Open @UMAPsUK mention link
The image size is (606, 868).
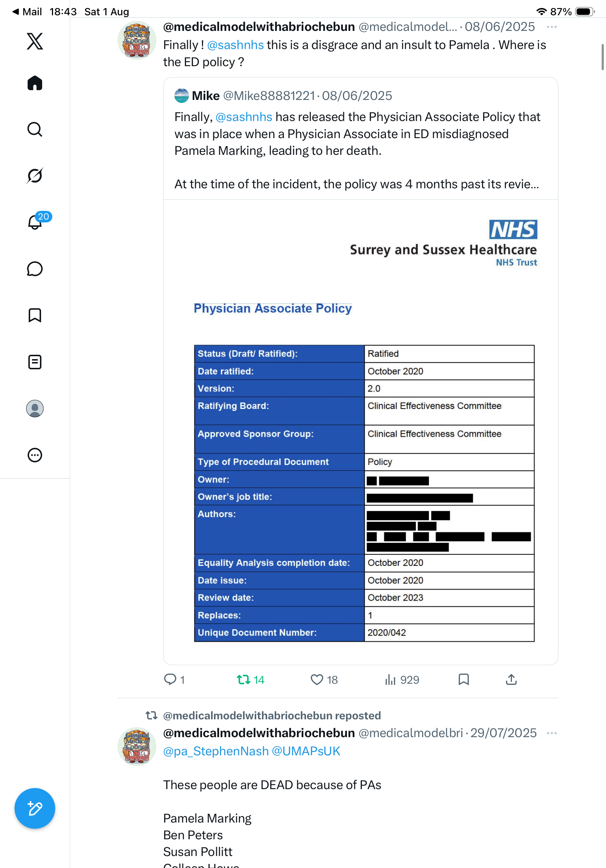pyautogui.click(x=306, y=751)
